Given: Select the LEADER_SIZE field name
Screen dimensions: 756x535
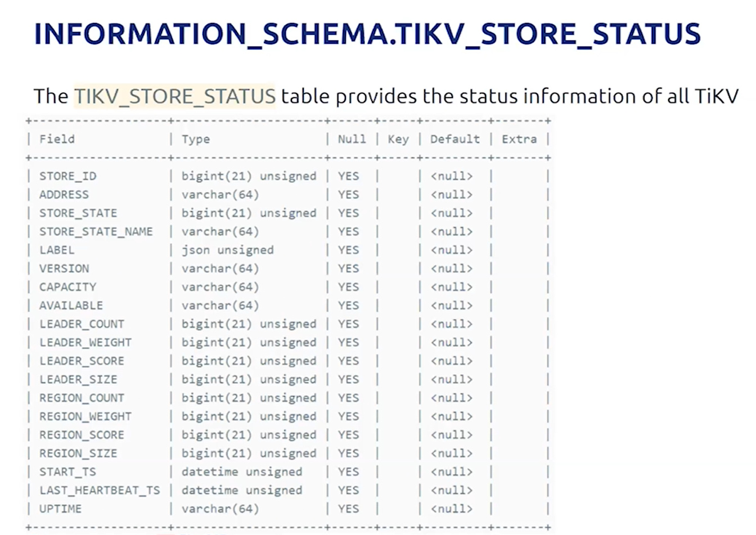Looking at the screenshot, I should tap(78, 380).
